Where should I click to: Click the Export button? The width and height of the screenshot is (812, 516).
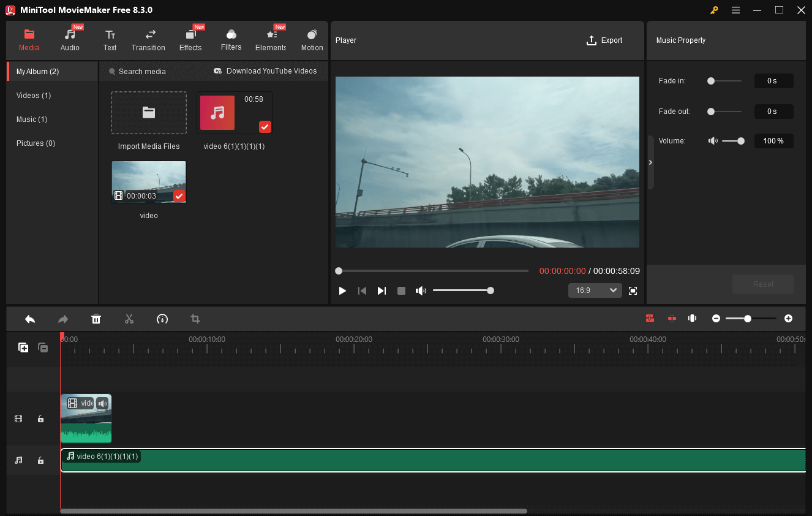coord(604,40)
